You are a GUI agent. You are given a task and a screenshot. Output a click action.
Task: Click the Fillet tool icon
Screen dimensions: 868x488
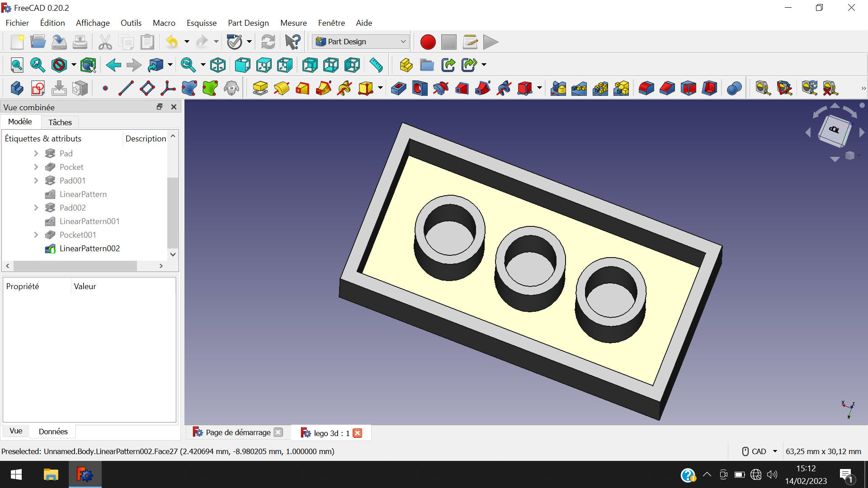coord(646,88)
